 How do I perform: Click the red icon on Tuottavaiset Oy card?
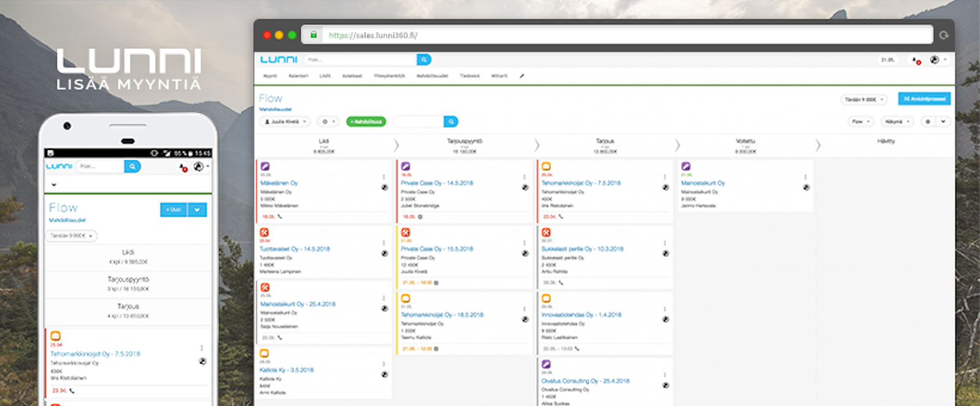(265, 232)
